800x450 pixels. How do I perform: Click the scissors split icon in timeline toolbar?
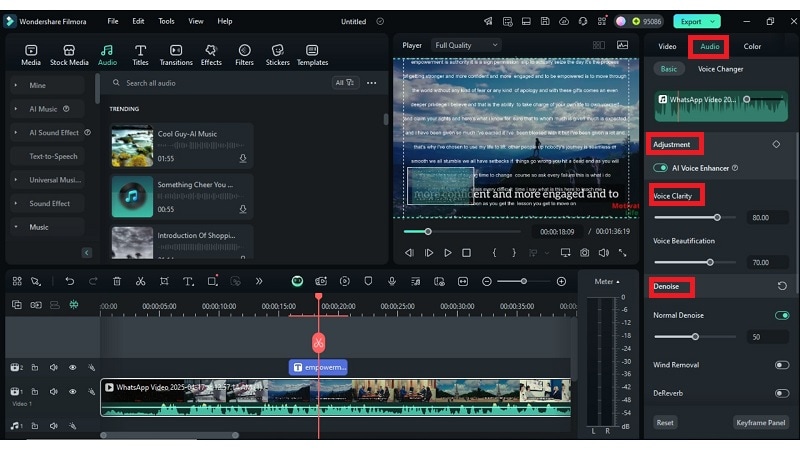[x=140, y=281]
